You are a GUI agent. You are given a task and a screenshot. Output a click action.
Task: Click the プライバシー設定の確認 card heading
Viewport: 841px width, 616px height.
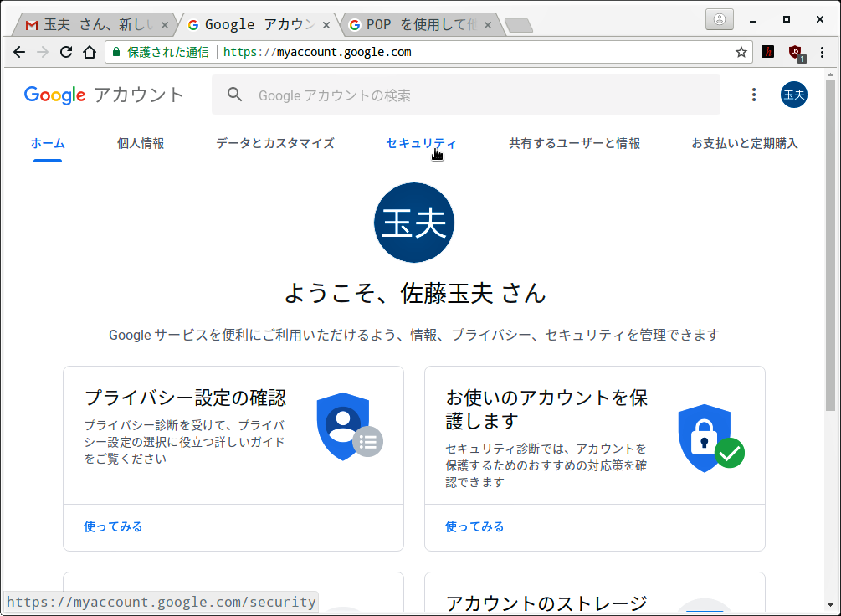[186, 398]
